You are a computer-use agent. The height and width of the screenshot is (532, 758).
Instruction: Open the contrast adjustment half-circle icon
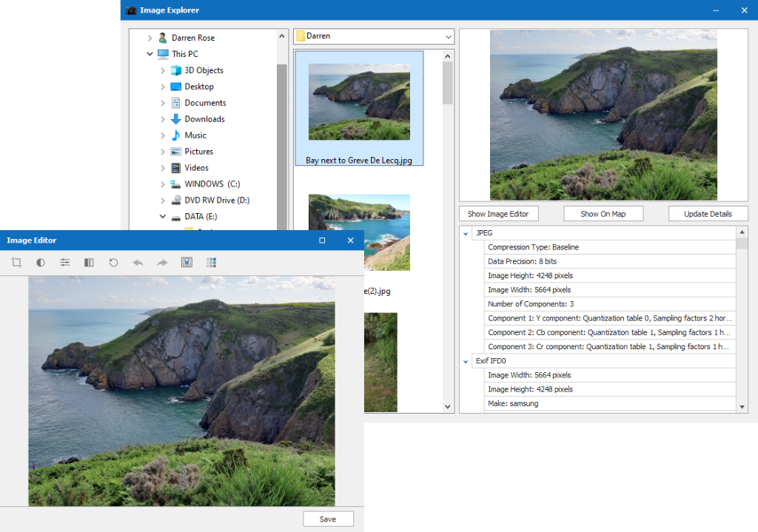tap(41, 263)
